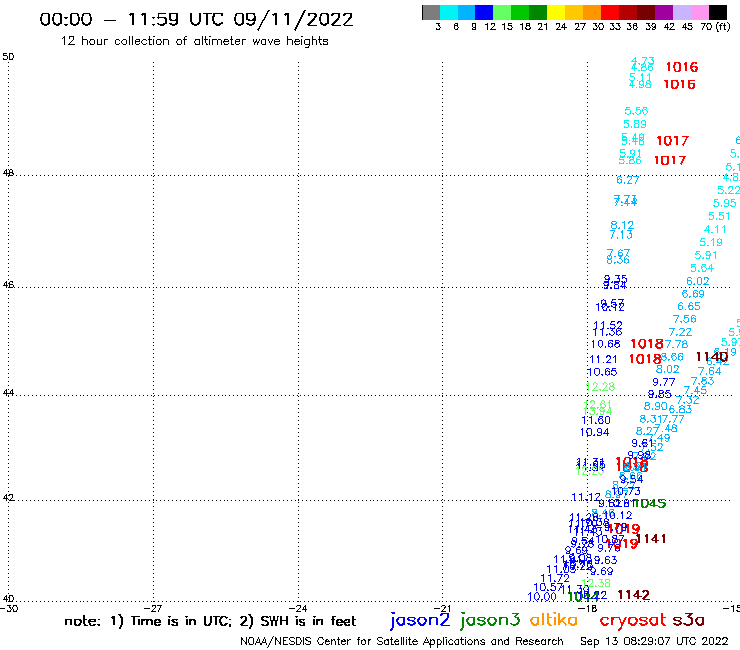Select the pure blue swatch before label 12

click(484, 12)
